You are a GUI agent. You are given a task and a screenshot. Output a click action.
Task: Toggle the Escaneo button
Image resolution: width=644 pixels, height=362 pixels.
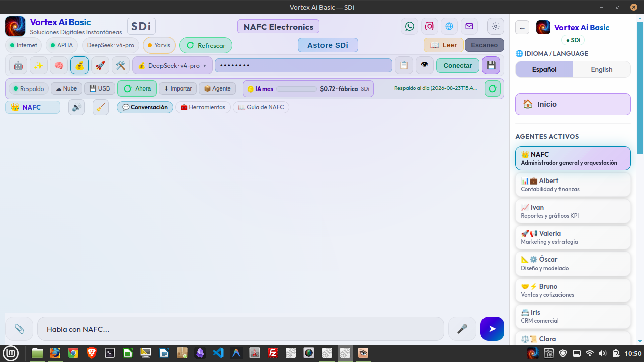tap(485, 45)
